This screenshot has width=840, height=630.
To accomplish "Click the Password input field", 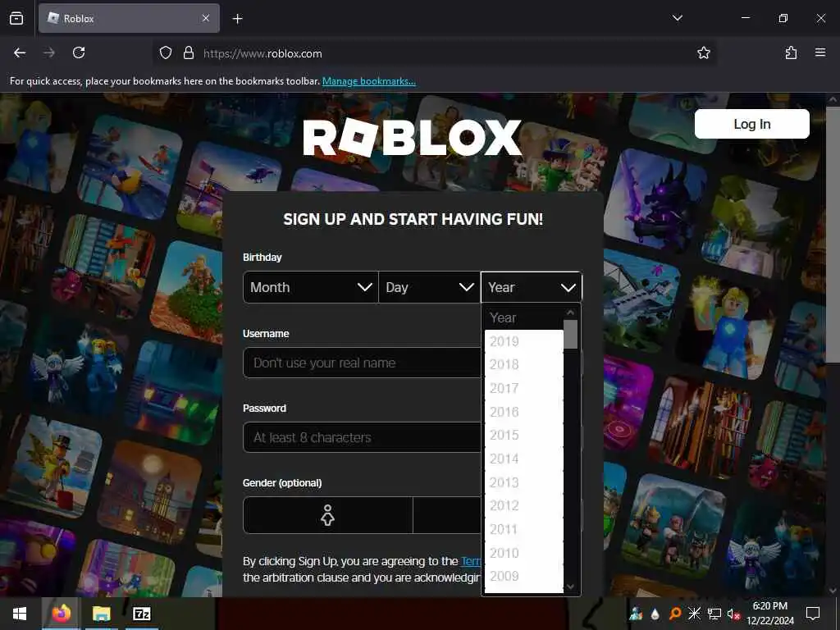I will [x=362, y=437].
